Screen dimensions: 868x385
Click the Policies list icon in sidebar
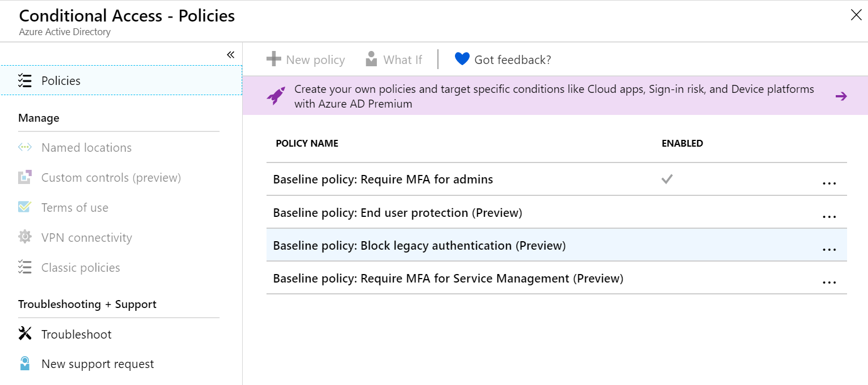coord(24,81)
